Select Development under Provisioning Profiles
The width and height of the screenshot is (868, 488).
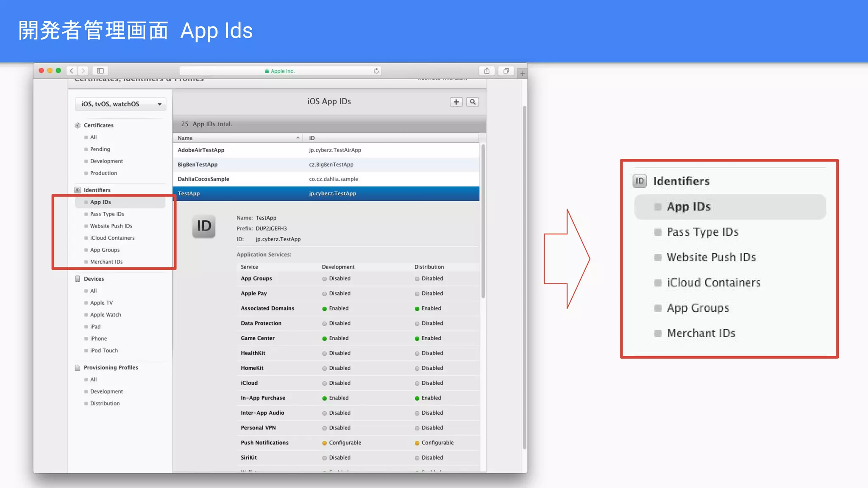click(106, 391)
